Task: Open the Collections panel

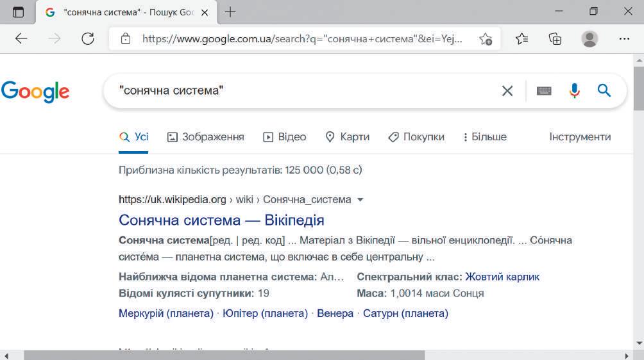Action: (x=555, y=39)
